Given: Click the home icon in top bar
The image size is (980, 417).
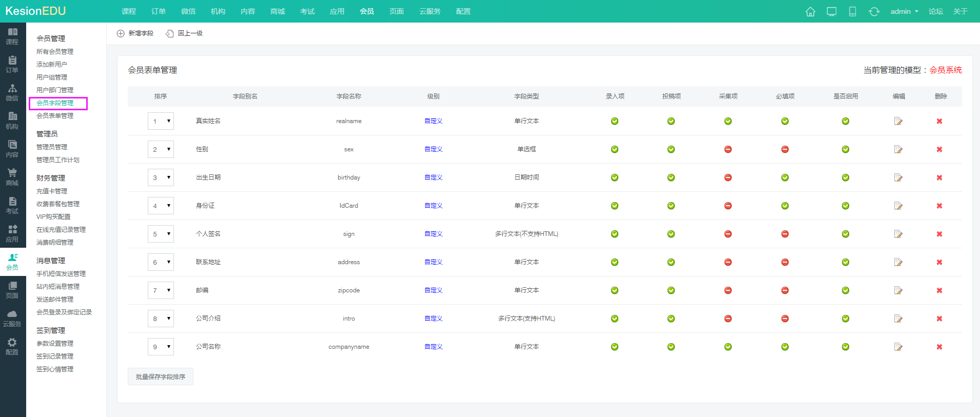Looking at the screenshot, I should point(810,11).
